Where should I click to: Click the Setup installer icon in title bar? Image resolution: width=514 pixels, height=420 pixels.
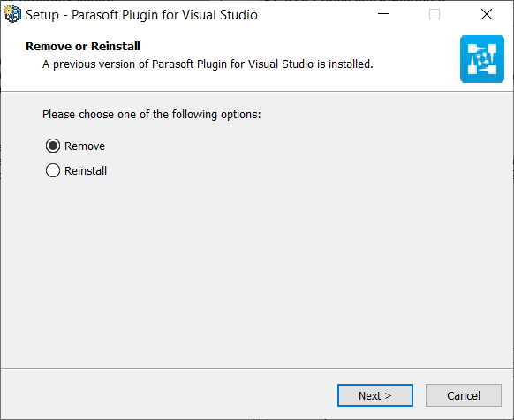tap(12, 14)
